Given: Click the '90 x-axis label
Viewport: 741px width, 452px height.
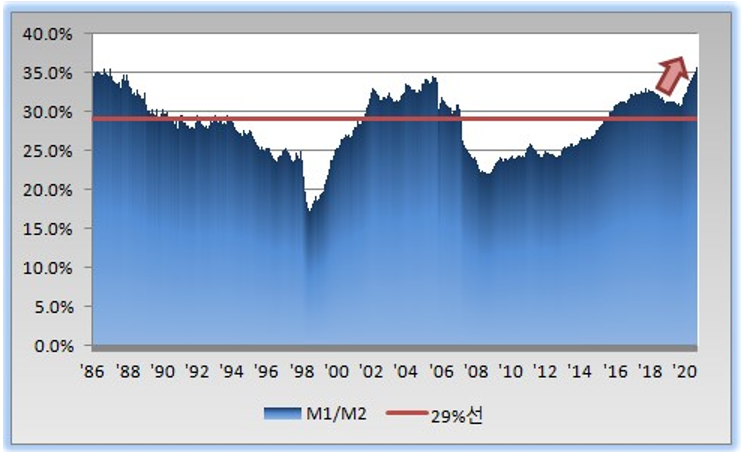Looking at the screenshot, I should (x=163, y=372).
